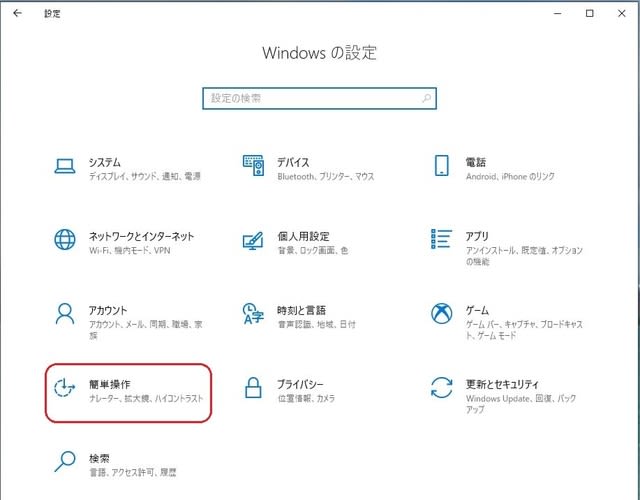Viewport: 640px width, 500px height.
Task: Open プライバシー settings title
Action: pyautogui.click(x=300, y=384)
